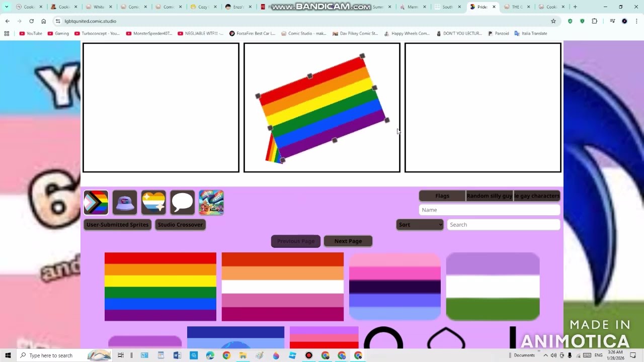The height and width of the screenshot is (362, 644).
Task: Select the first empty comic panel
Action: (x=161, y=108)
